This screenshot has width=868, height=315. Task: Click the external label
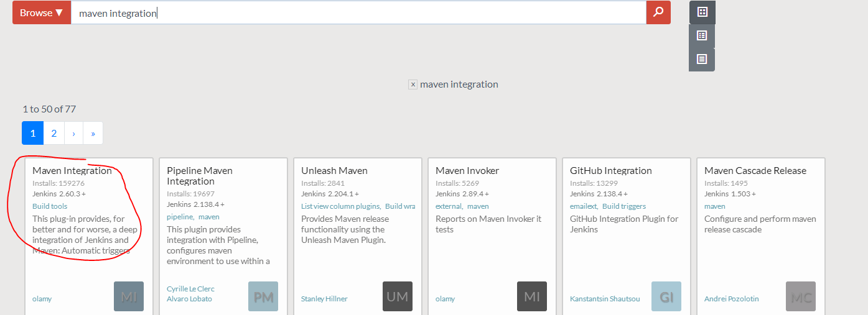pos(448,206)
